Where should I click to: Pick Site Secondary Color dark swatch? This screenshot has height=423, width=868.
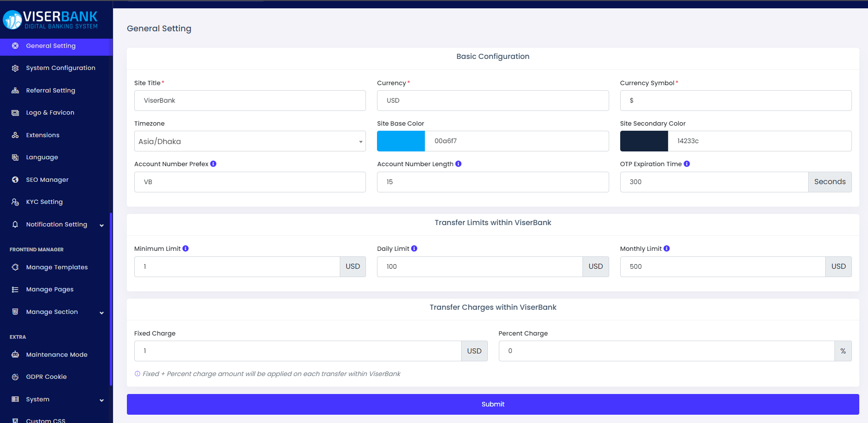[644, 141]
